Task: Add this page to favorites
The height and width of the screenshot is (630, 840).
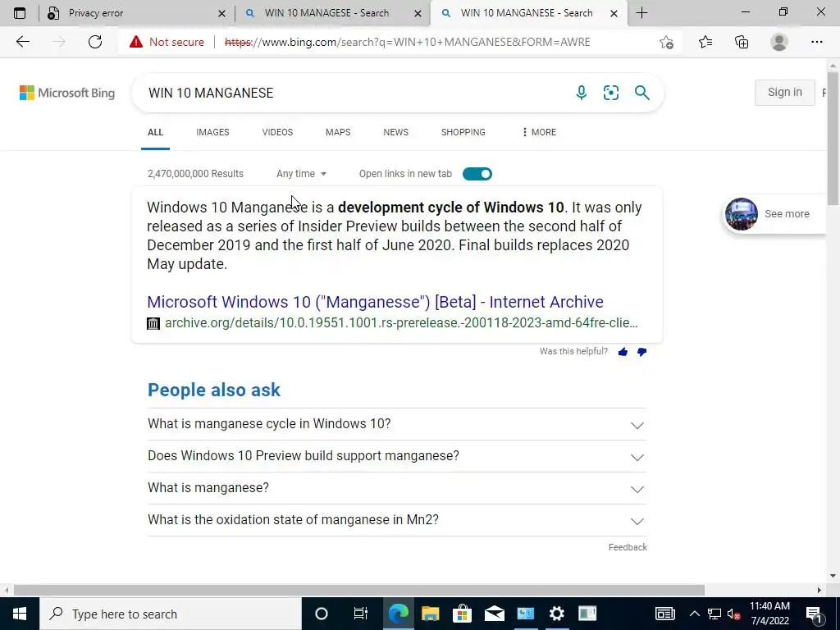Action: point(666,42)
